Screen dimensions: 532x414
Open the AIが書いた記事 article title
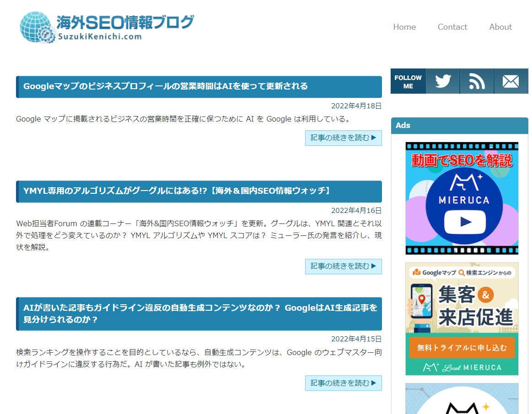200,313
